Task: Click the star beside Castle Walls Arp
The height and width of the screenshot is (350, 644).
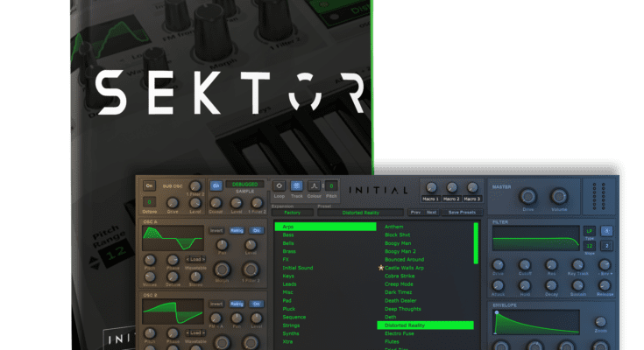Action: pyautogui.click(x=380, y=267)
